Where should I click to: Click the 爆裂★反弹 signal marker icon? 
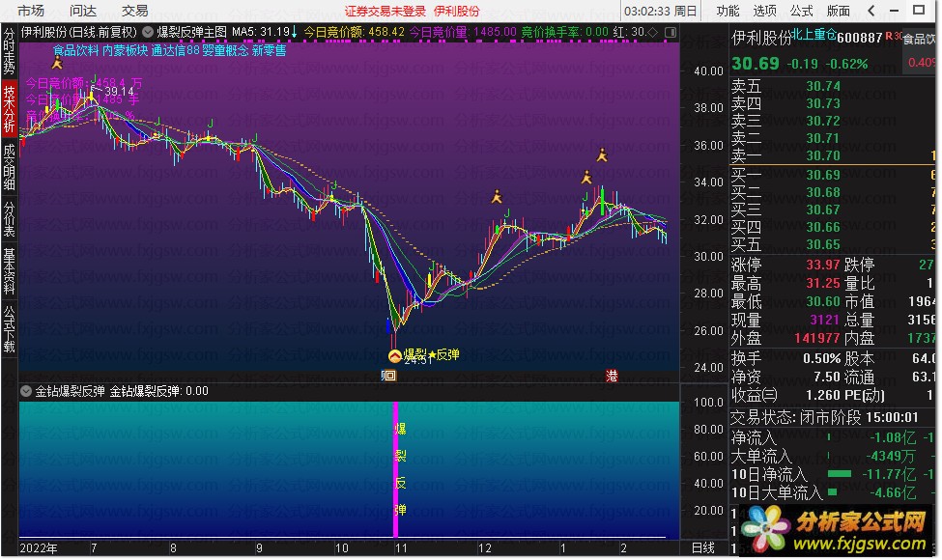[x=395, y=356]
